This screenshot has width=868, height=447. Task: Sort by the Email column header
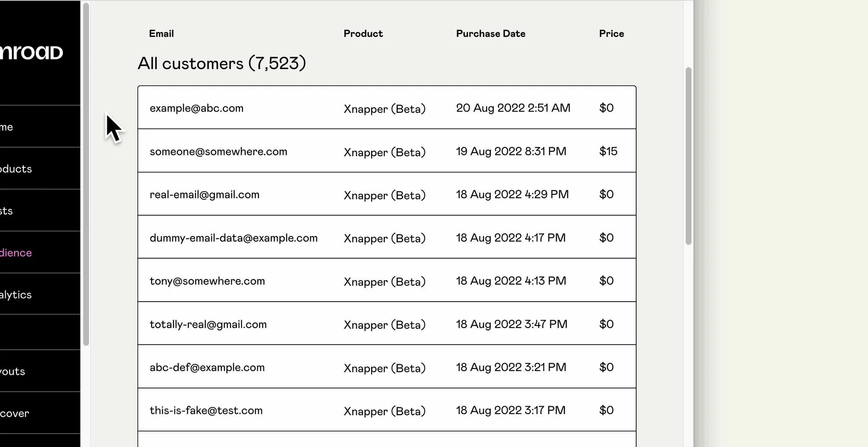pos(161,33)
